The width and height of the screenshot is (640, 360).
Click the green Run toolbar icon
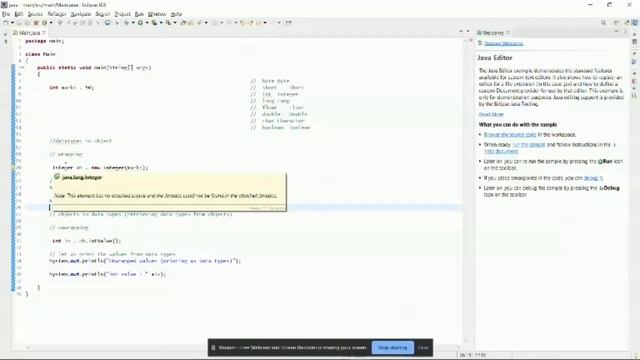click(x=140, y=23)
